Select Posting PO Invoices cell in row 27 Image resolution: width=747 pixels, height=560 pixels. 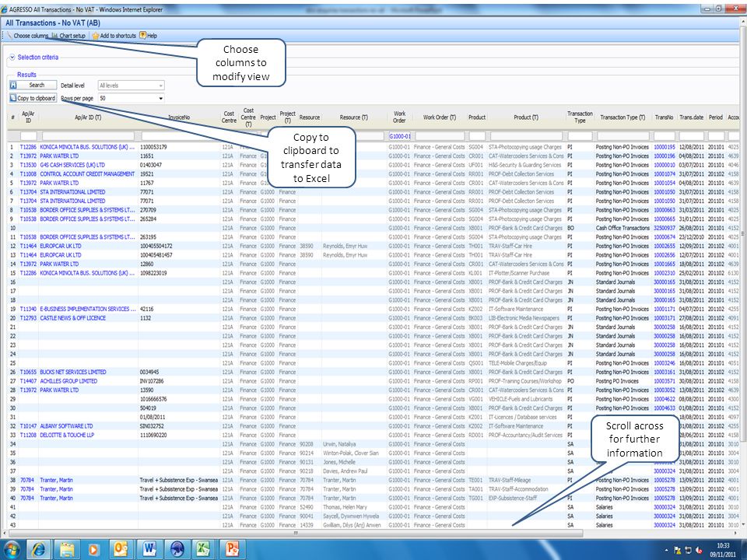pyautogui.click(x=617, y=381)
